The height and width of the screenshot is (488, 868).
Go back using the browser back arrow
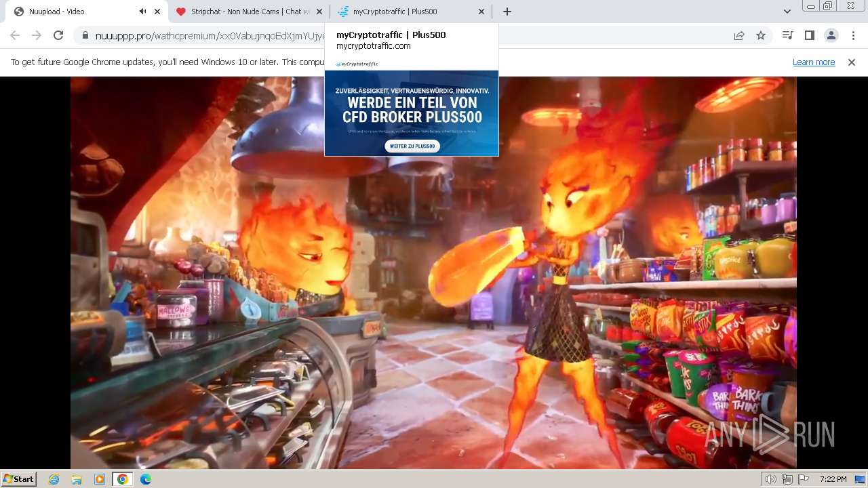tap(15, 35)
